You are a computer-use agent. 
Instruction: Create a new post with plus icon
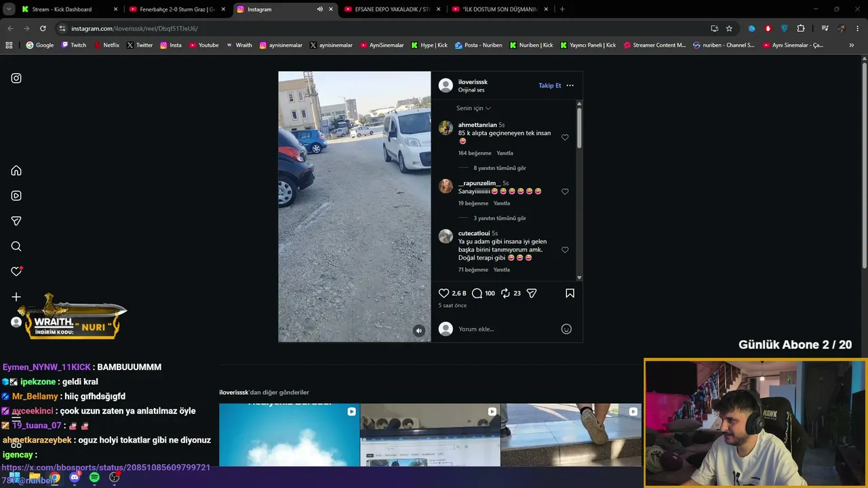pyautogui.click(x=16, y=297)
